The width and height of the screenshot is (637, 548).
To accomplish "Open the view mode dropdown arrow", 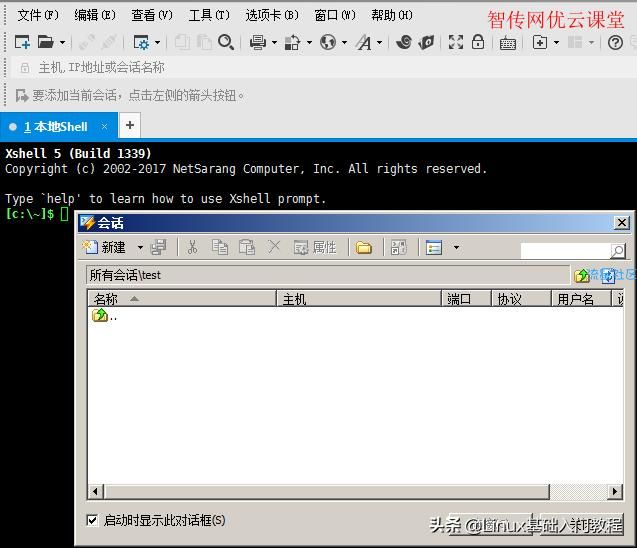I will (x=456, y=247).
